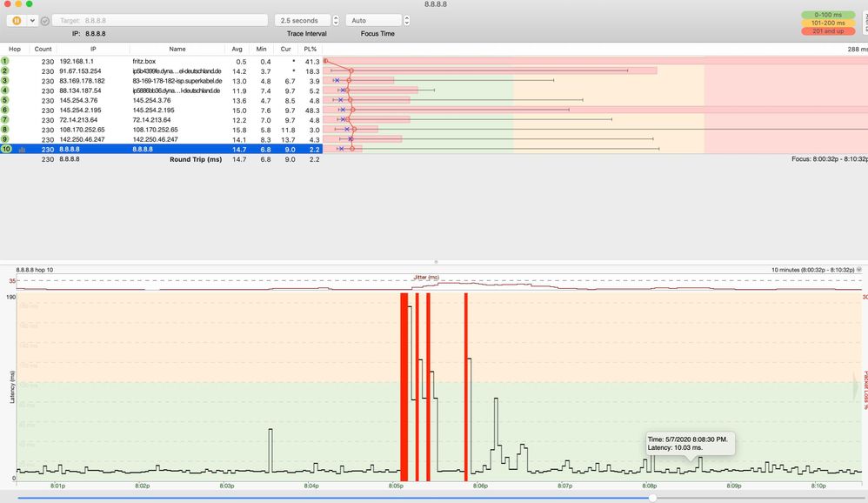Select the 108.170.252.65 IP cell
This screenshot has height=503, width=868.
(x=82, y=130)
